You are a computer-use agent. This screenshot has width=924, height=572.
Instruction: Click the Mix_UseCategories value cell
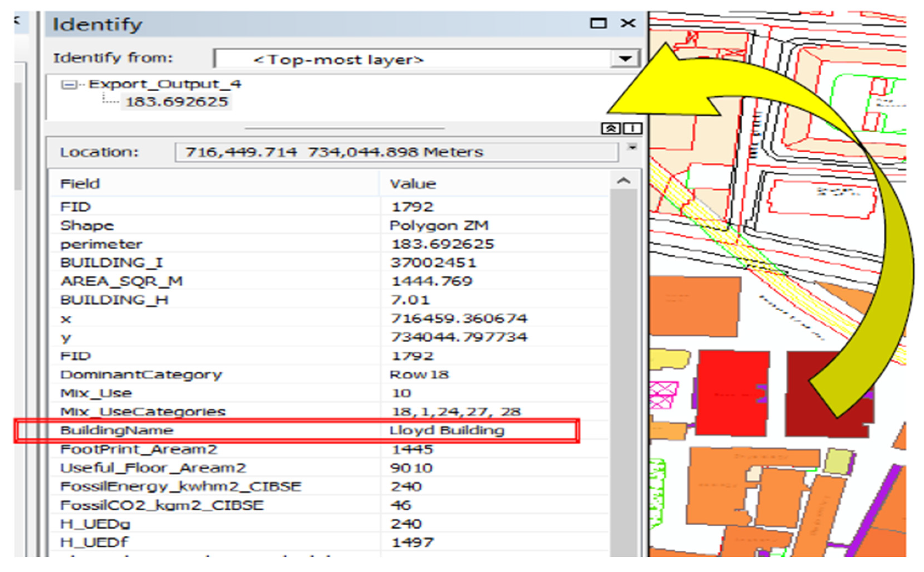click(456, 411)
